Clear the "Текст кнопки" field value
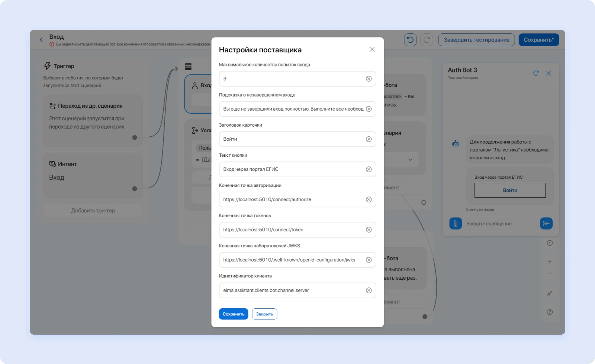 [x=369, y=169]
